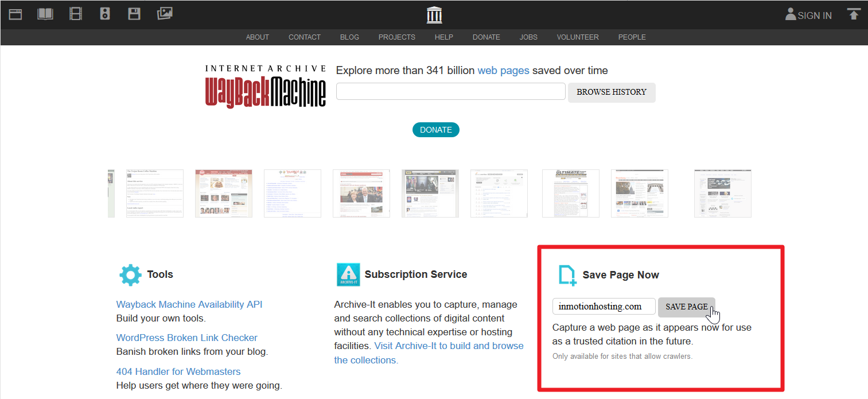Open the BLOG menu item

(x=349, y=37)
